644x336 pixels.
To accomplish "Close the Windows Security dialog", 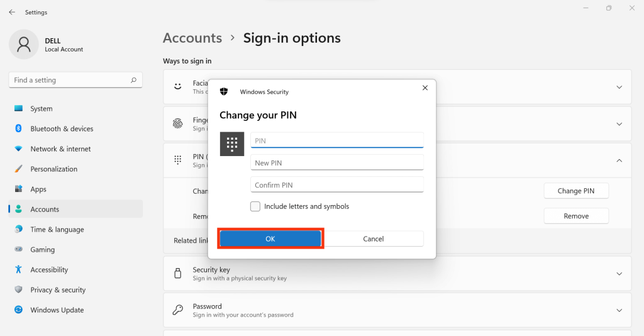I will [425, 88].
